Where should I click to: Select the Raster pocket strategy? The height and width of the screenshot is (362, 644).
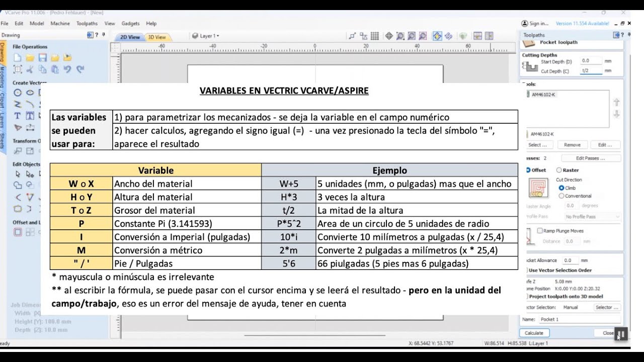pos(568,170)
